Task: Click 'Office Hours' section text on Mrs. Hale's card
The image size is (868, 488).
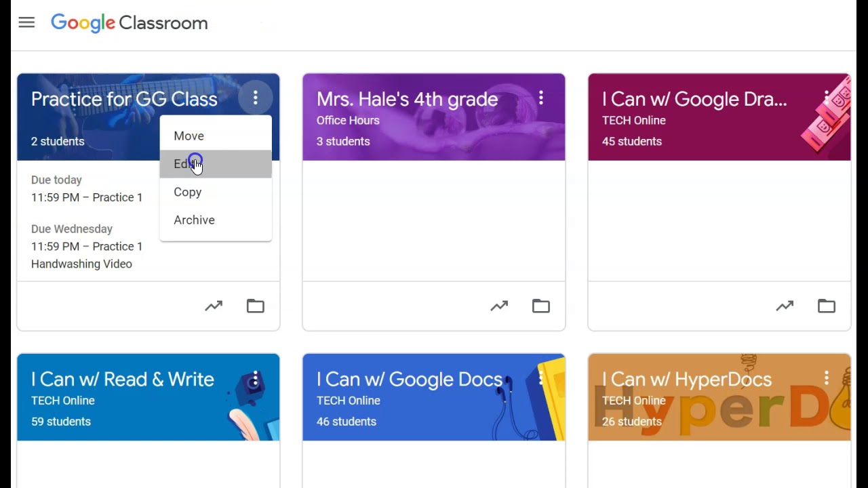Action: (x=348, y=121)
